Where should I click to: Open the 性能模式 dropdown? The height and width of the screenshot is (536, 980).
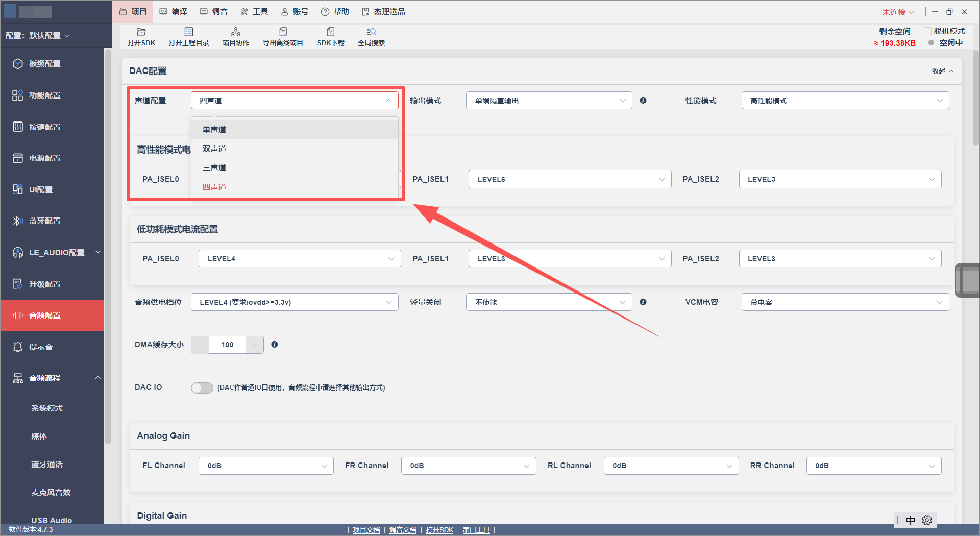[845, 101]
